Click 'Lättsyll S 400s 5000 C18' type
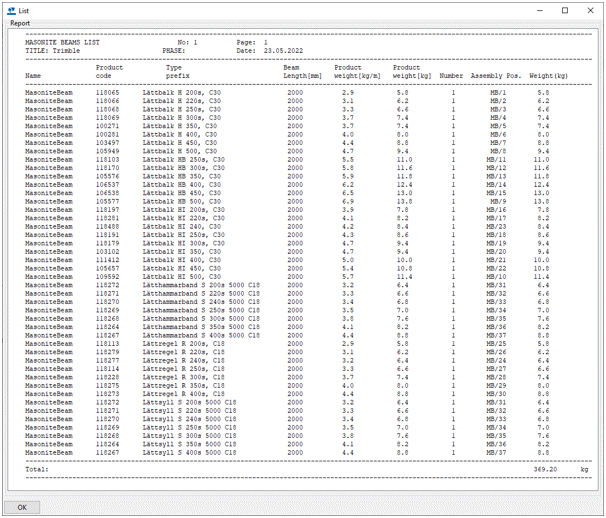 tap(189, 453)
